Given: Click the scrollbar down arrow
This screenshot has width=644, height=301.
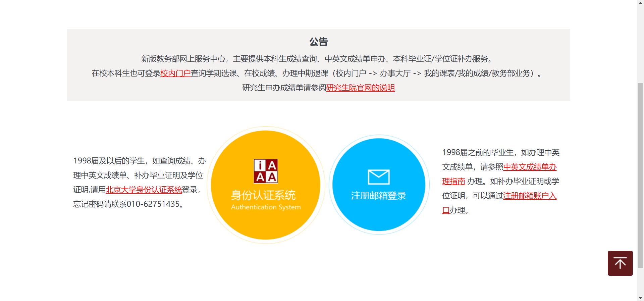Looking at the screenshot, I should tap(640, 298).
